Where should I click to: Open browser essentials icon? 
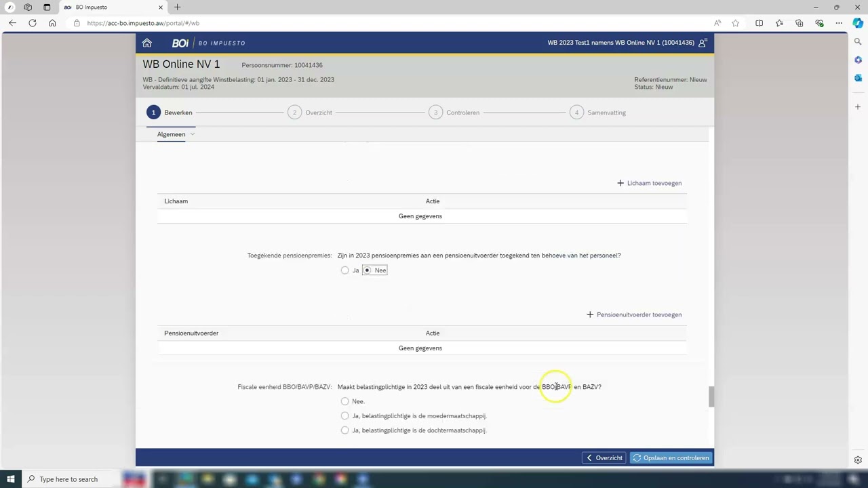coord(819,23)
